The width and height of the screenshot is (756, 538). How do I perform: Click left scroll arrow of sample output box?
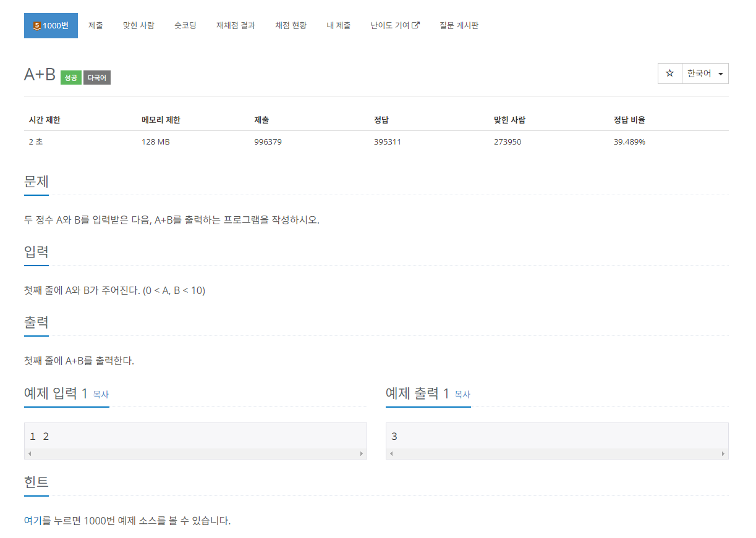point(391,454)
